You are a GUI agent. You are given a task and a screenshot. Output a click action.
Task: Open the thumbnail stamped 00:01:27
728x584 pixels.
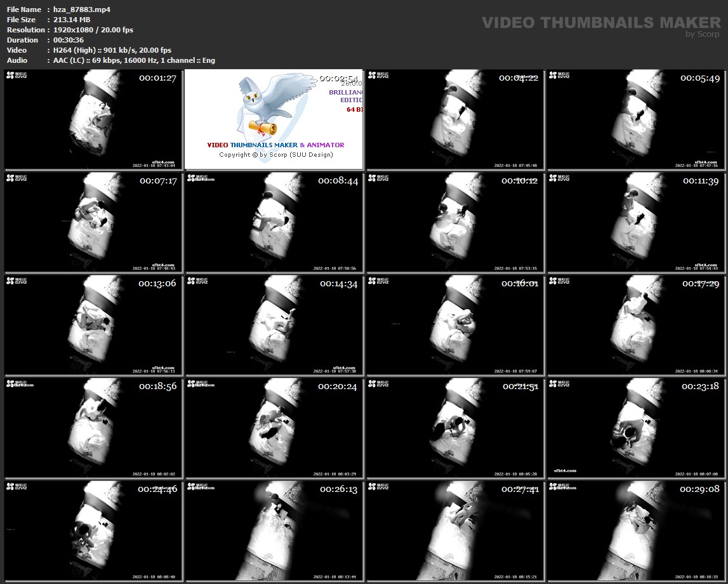click(x=93, y=119)
